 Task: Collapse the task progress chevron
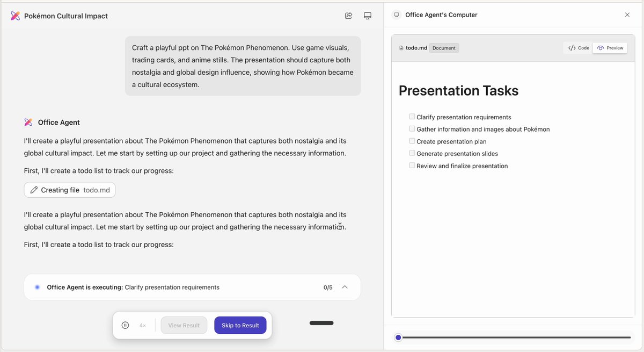coord(345,287)
